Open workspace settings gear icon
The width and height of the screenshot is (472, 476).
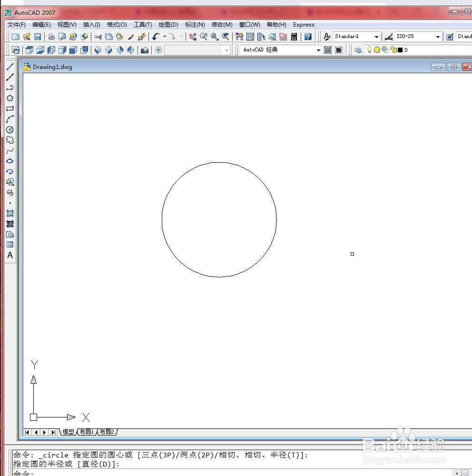pyautogui.click(x=328, y=50)
